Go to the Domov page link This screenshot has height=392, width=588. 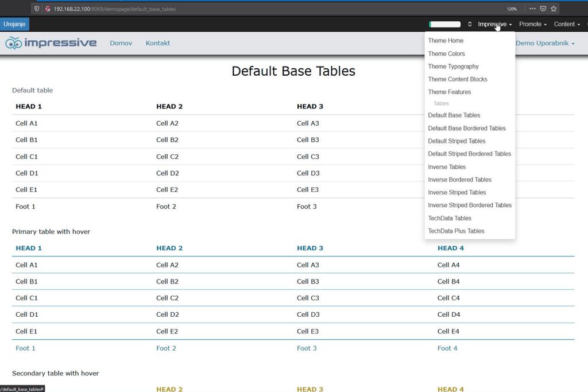[121, 43]
